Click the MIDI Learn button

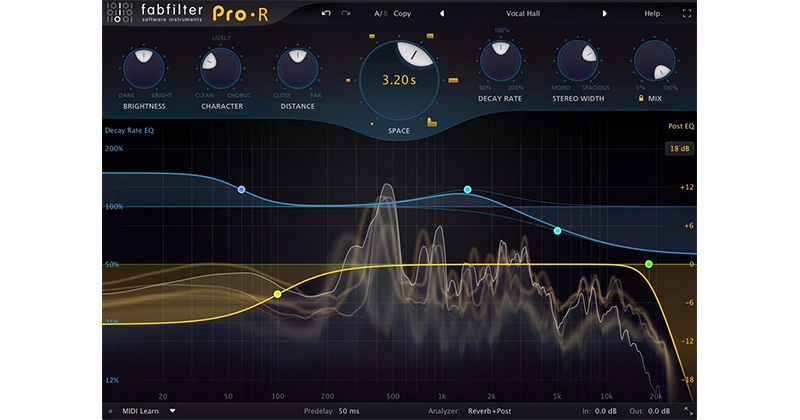point(140,411)
